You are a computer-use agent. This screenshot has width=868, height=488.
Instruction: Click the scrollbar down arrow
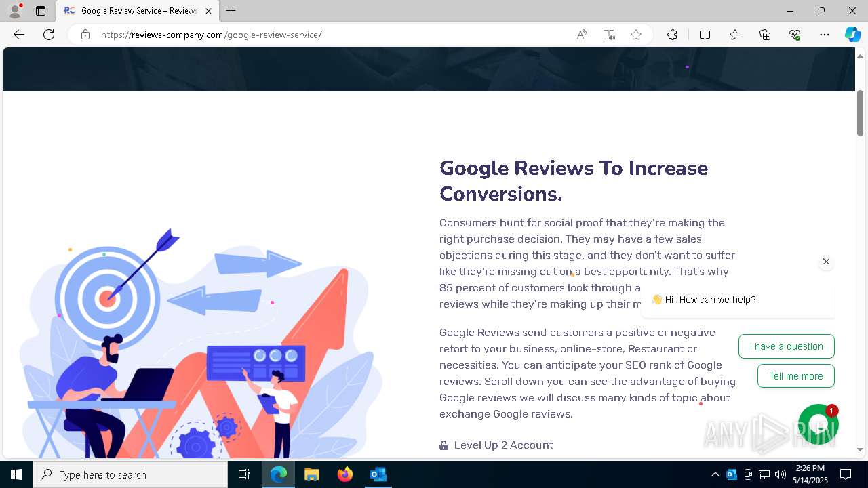tap(860, 449)
